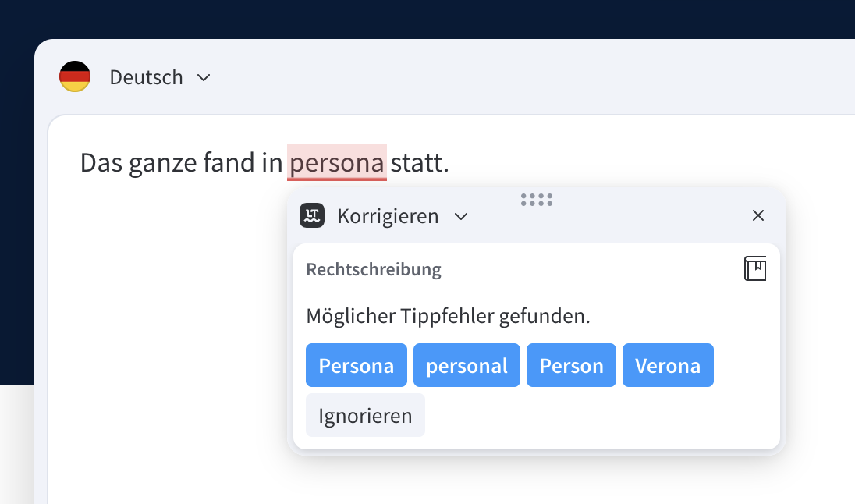The image size is (855, 504).
Task: Switch to the Korrigieren tab
Action: [x=388, y=216]
